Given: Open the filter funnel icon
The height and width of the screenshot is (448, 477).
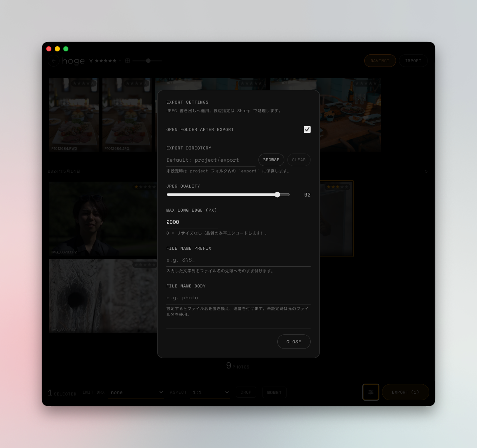Looking at the screenshot, I should click(x=90, y=60).
